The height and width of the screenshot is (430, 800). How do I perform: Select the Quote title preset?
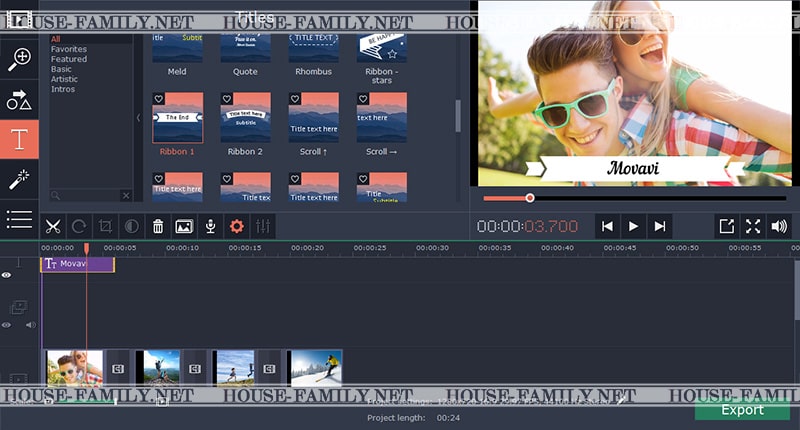point(245,48)
